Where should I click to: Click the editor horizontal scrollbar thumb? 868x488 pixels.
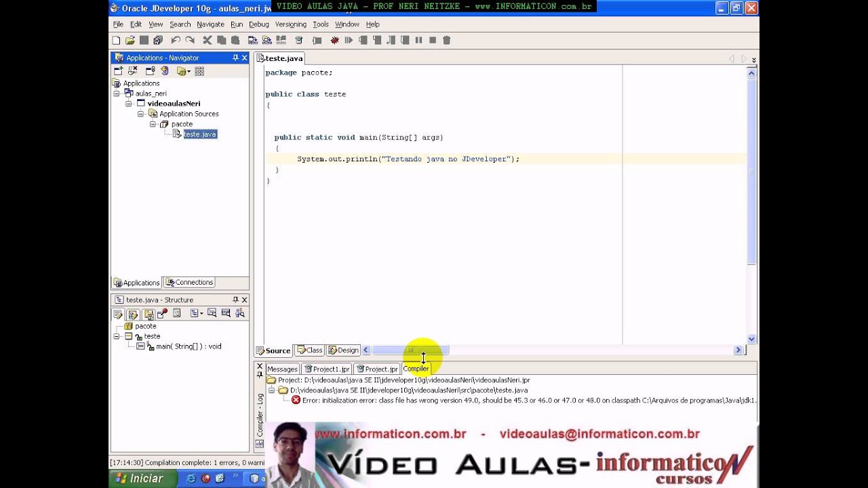(410, 350)
